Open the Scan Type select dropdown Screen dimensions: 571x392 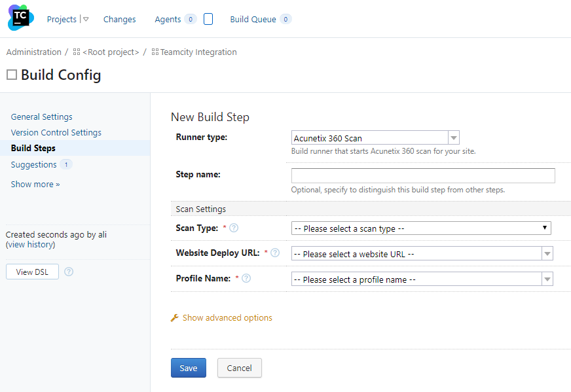coord(421,228)
